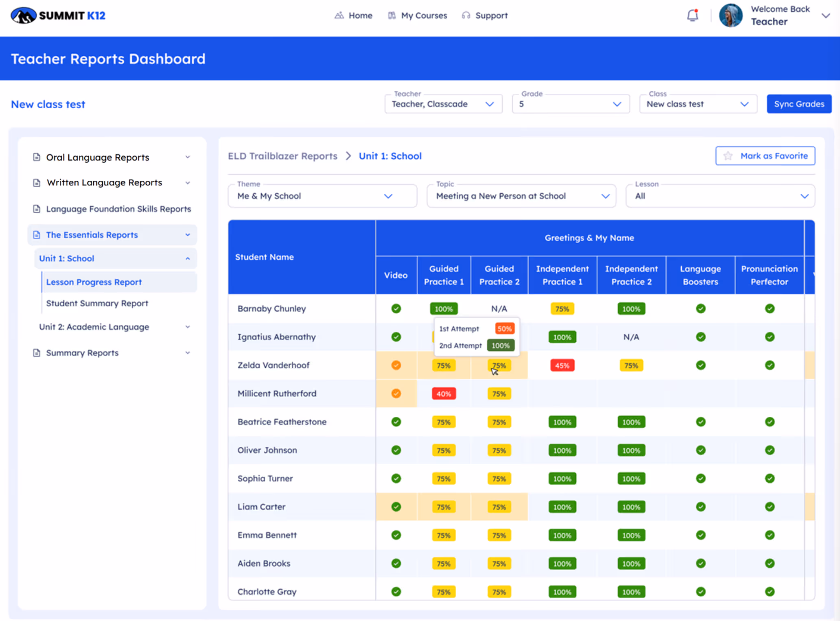This screenshot has height=621, width=840.
Task: Expand Summary Reports section
Action: click(112, 353)
